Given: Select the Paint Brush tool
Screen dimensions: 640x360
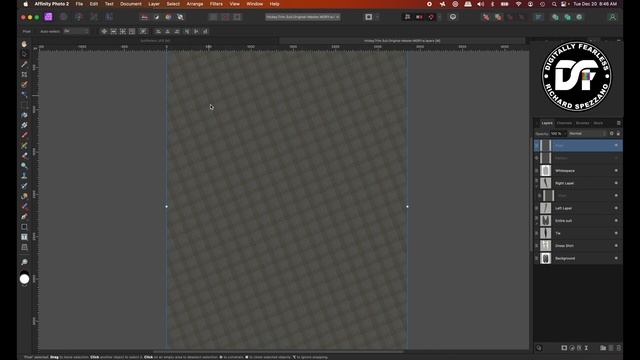Looking at the screenshot, I should tap(24, 135).
